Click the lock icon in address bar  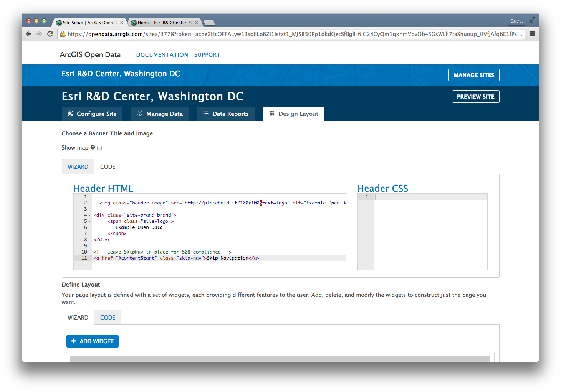pos(63,34)
